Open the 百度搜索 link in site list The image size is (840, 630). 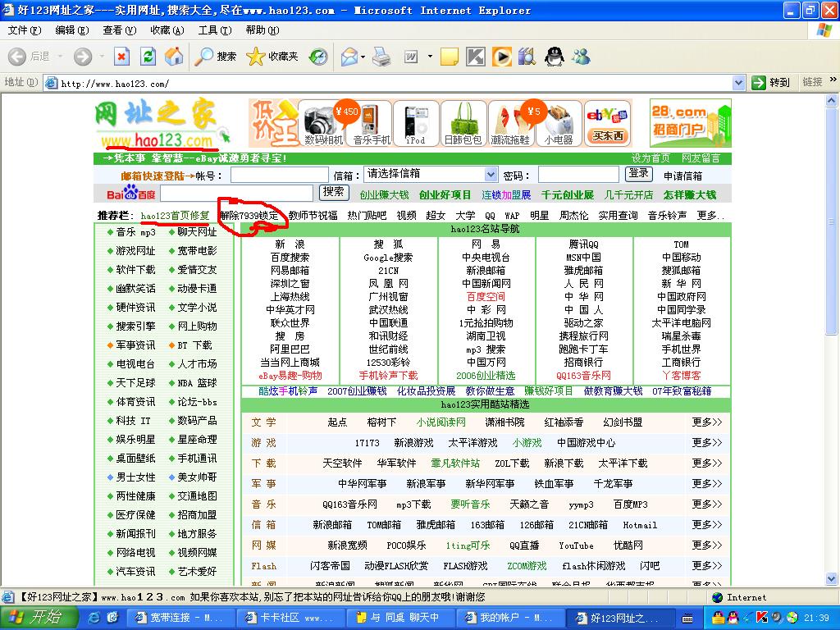290,258
